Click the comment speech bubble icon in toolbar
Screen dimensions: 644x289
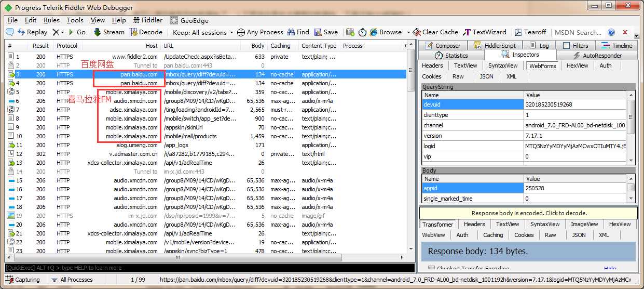point(10,32)
